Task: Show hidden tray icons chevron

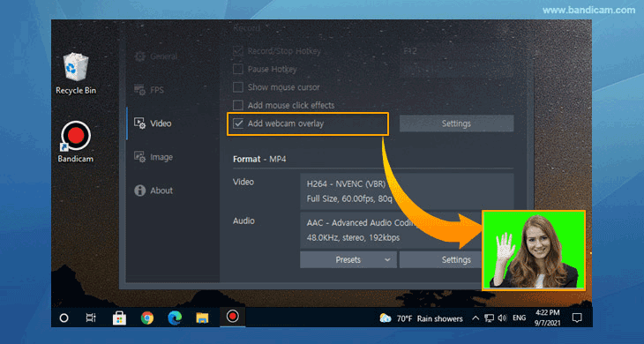Action: tap(476, 318)
